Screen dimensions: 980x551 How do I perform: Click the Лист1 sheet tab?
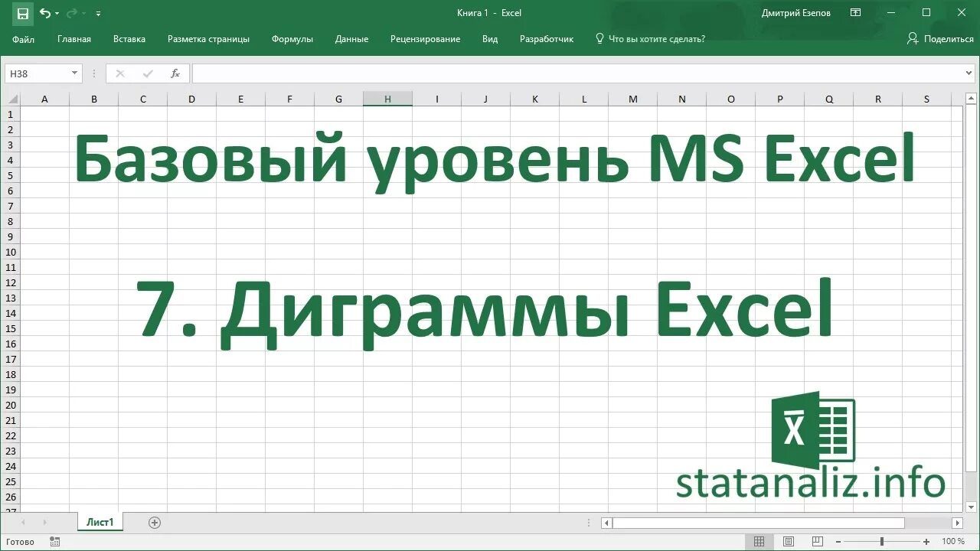click(x=100, y=523)
